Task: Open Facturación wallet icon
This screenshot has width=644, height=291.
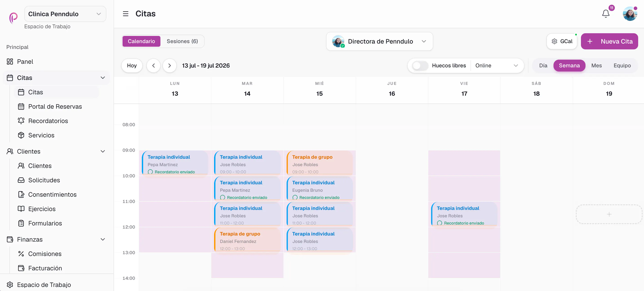Action: click(21, 268)
